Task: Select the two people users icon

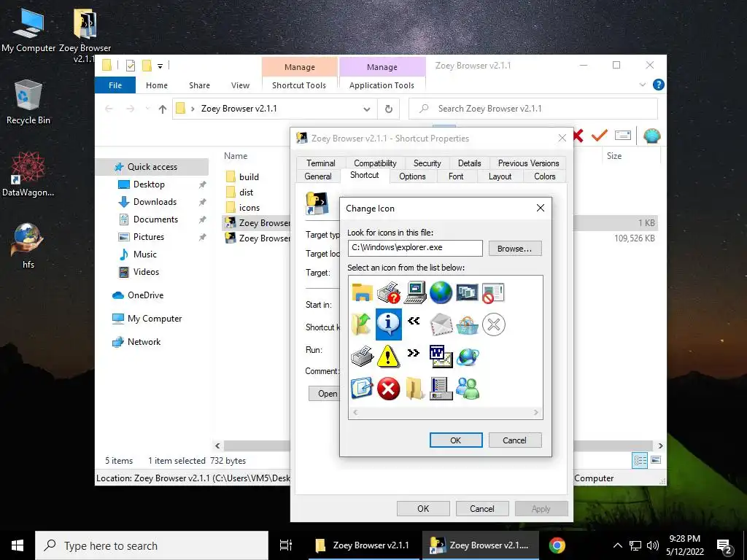Action: pyautogui.click(x=468, y=388)
